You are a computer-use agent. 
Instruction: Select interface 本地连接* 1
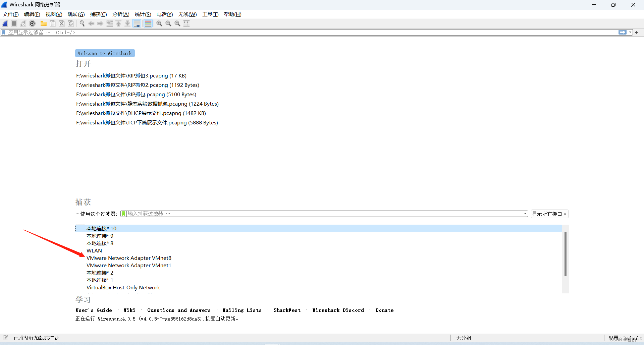tap(318, 280)
